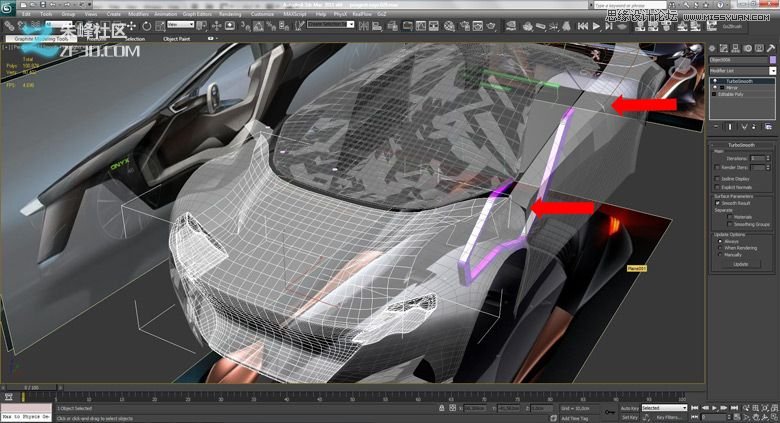Open the Modifier List dropdown
Screen dimensions: 780x423
[742, 71]
